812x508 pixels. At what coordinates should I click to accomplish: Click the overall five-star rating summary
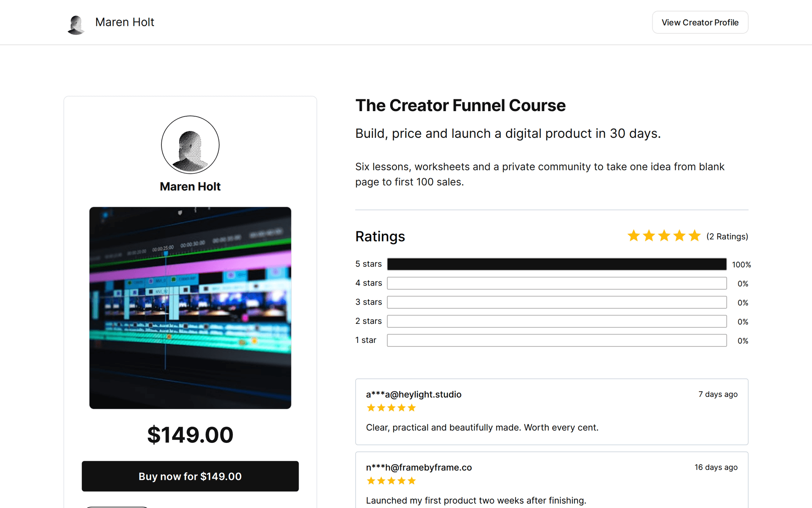pos(664,236)
